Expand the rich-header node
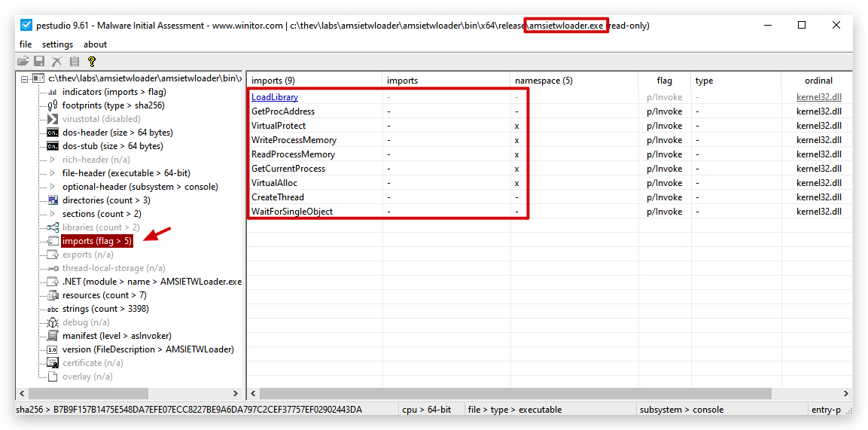The width and height of the screenshot is (868, 430). (53, 160)
